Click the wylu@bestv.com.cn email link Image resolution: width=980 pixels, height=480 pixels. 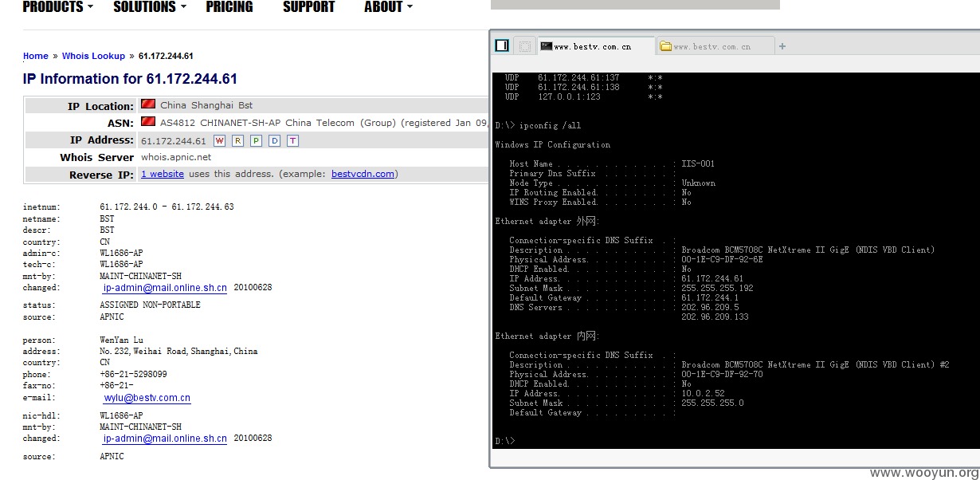click(147, 398)
